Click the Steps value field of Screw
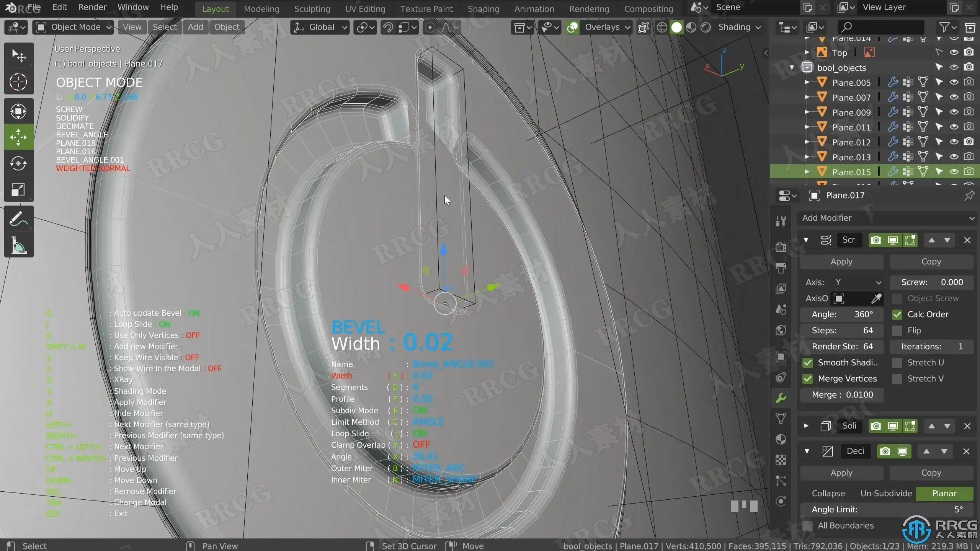Viewport: 980px width, 551px height. pos(842,330)
